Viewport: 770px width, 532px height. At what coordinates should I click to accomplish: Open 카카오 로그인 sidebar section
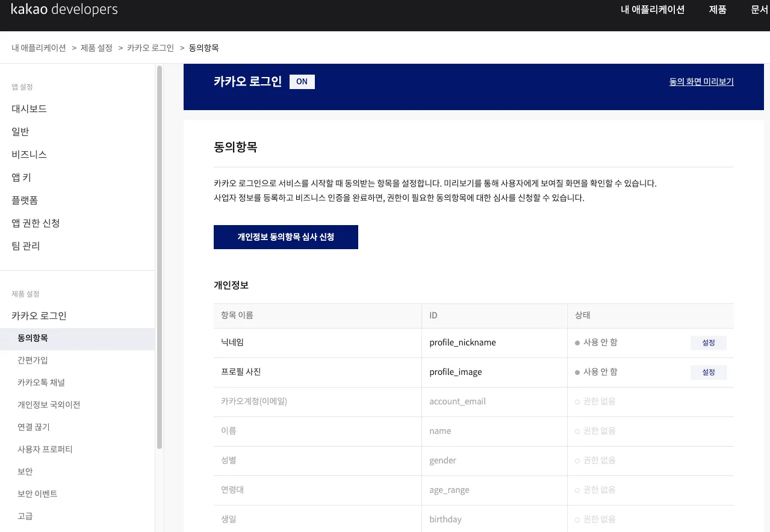point(39,316)
